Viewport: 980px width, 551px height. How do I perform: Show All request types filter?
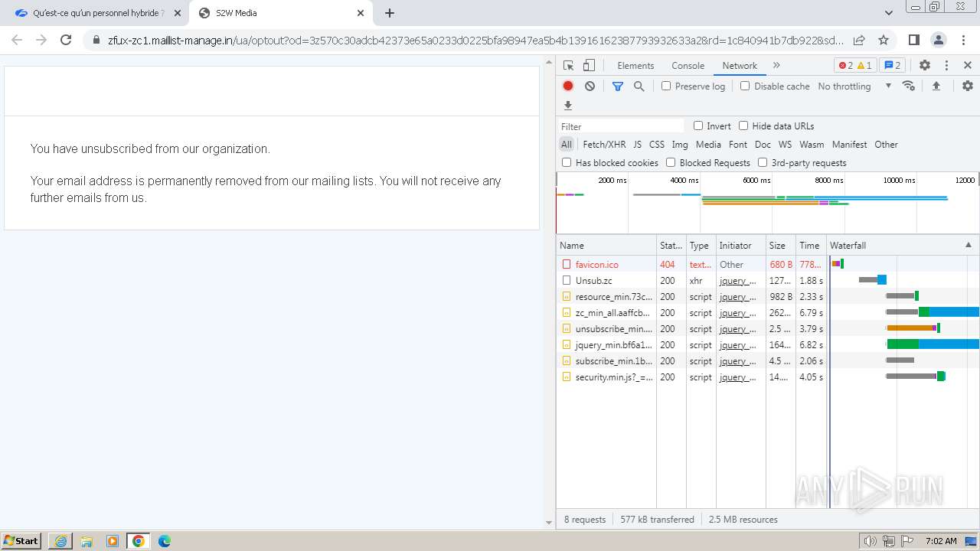coord(566,145)
